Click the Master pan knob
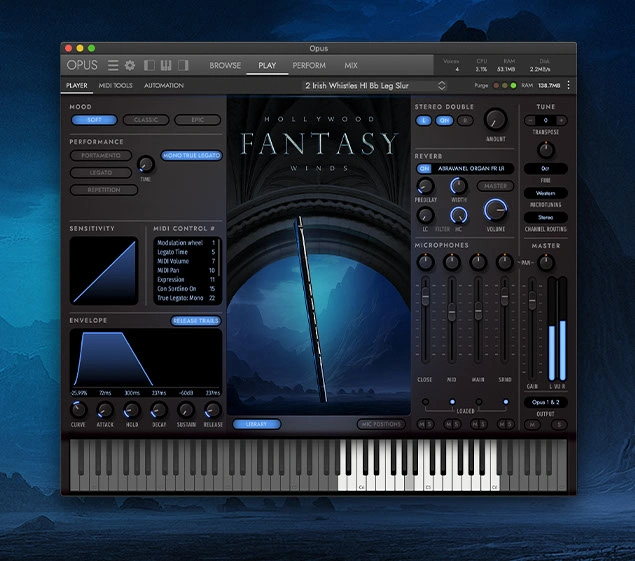The image size is (635, 561). click(546, 262)
